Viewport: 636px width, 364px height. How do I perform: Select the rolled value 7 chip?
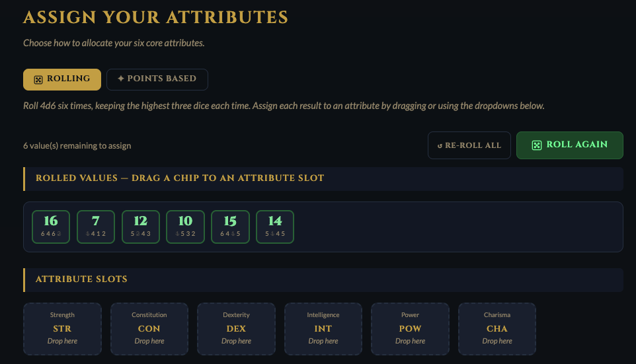coord(96,227)
